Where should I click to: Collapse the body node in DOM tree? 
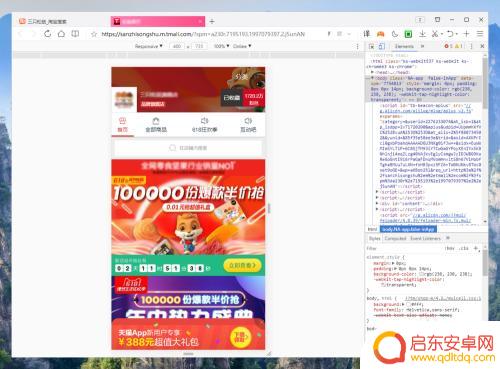pyautogui.click(x=372, y=78)
